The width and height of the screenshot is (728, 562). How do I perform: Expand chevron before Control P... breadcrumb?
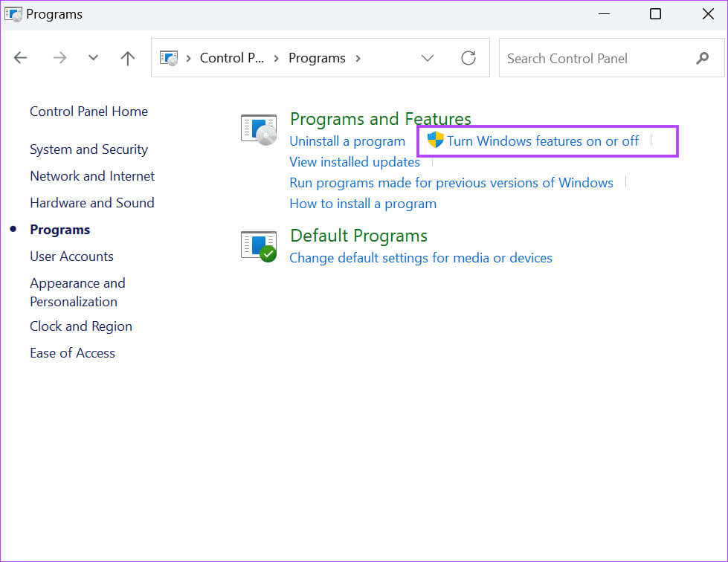point(188,59)
